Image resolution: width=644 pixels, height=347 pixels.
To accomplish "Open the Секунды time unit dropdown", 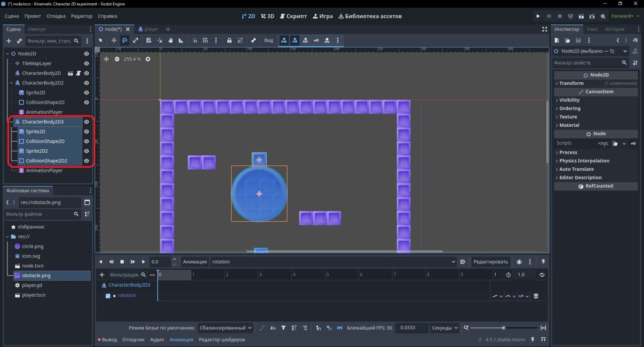I will (x=444, y=328).
